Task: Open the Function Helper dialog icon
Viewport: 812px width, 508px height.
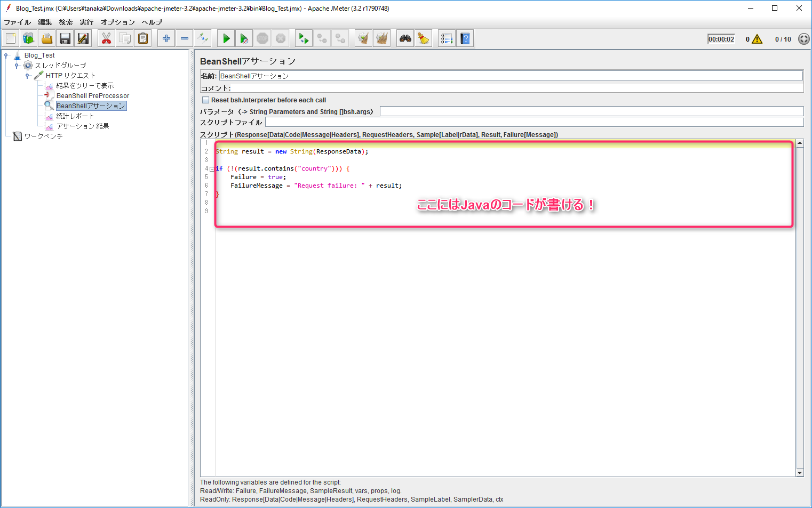Action: point(447,38)
